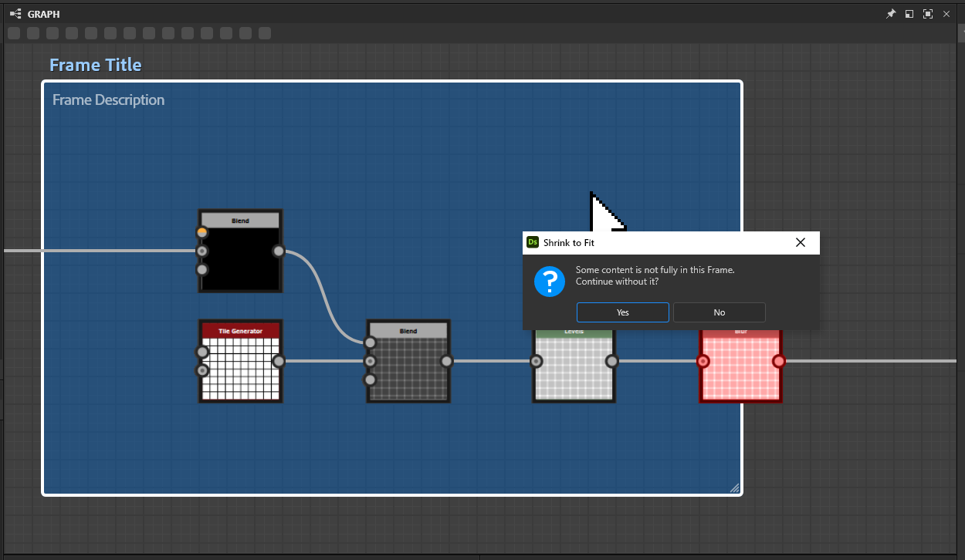Click the Ds app icon in the dialog title bar
Screen dimensions: 965x560
[533, 242]
